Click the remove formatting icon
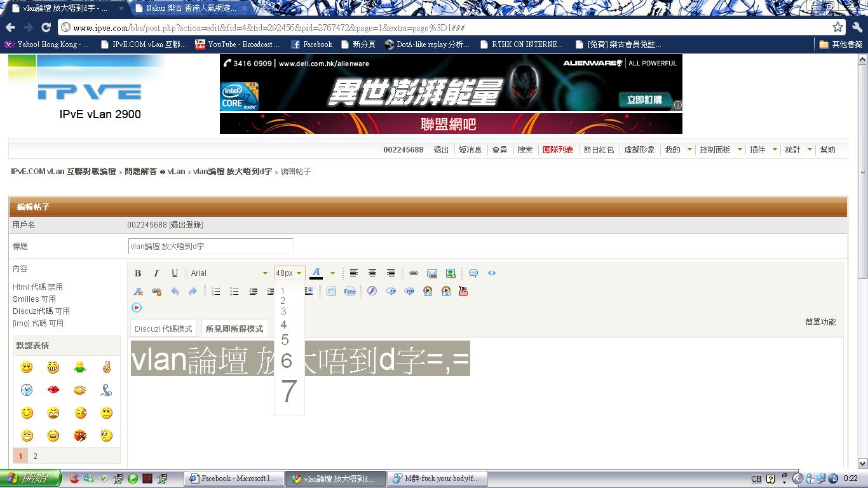Viewport: 868px width, 488px height. pyautogui.click(x=138, y=291)
